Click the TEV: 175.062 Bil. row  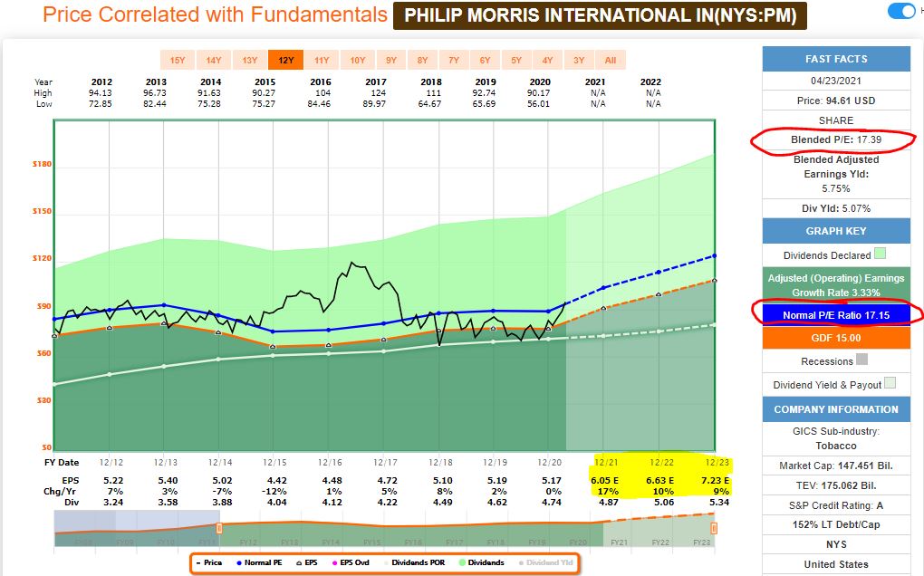(836, 486)
